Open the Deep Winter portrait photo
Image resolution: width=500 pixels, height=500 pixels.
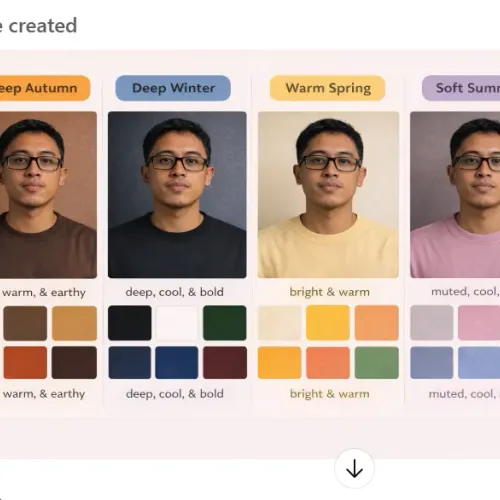[x=177, y=195]
